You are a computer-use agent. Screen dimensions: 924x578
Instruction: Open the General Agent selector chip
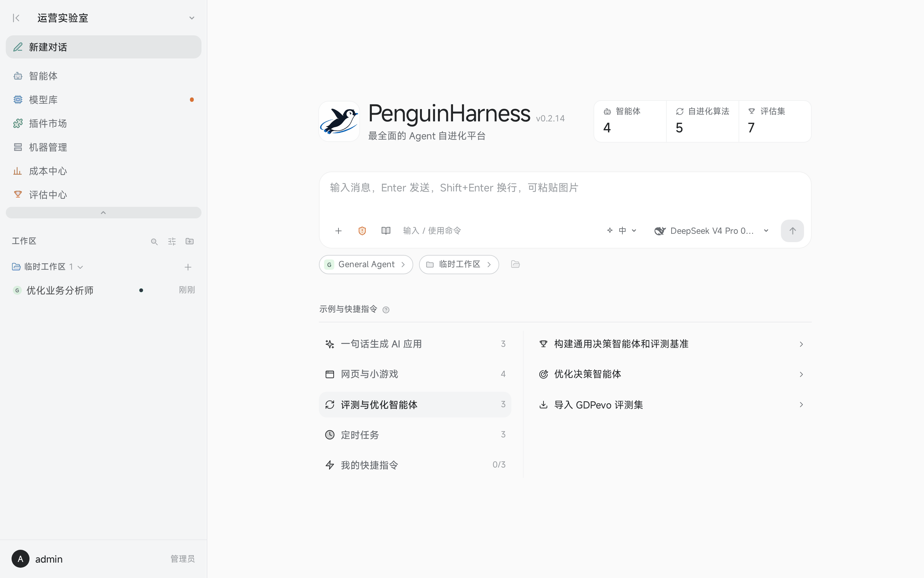[x=366, y=265]
